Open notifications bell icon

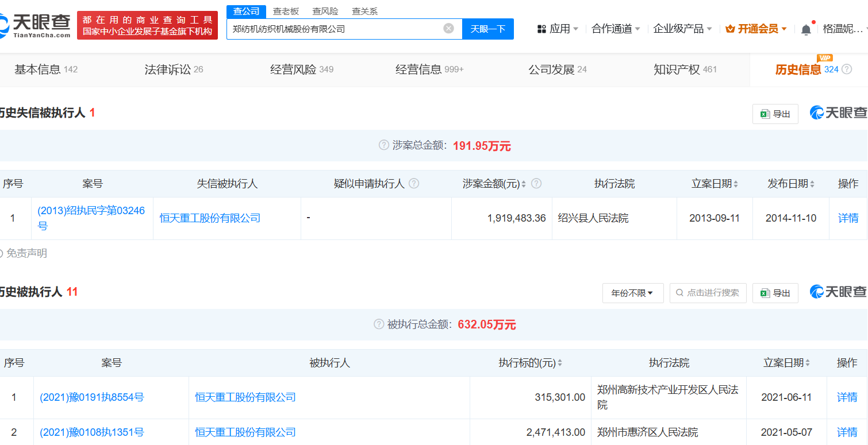click(x=806, y=29)
